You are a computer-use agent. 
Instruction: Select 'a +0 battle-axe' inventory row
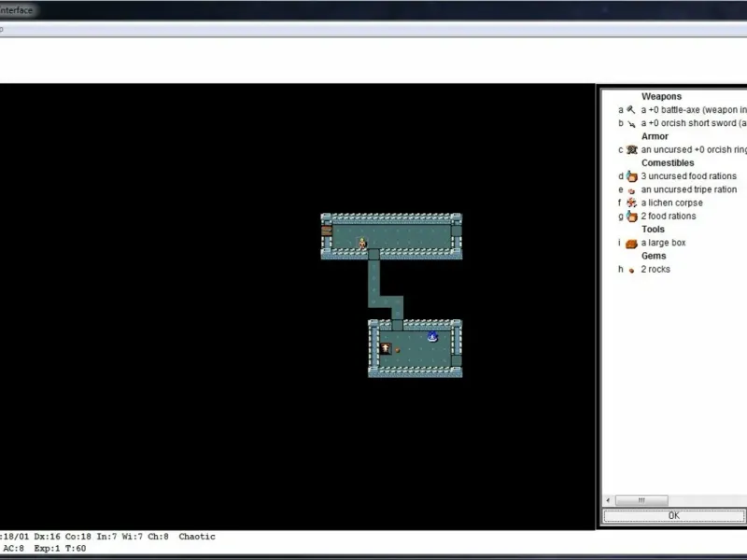pos(682,110)
